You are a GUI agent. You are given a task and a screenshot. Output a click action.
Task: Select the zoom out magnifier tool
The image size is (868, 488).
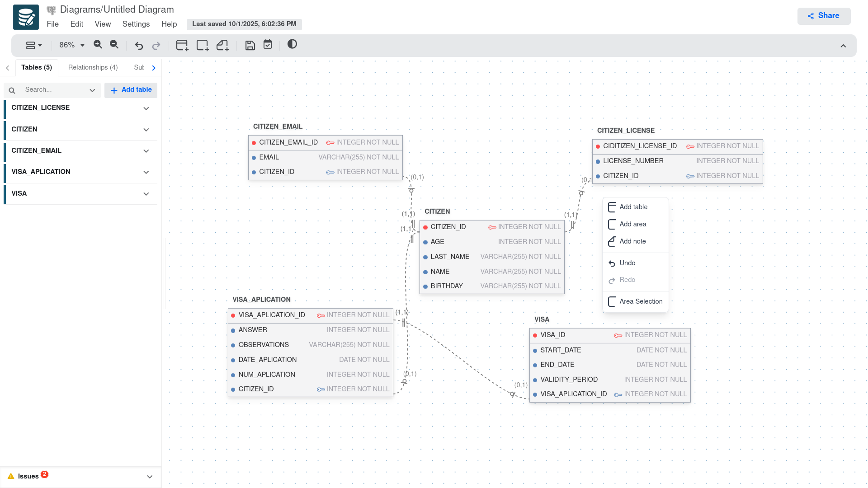[113, 45]
